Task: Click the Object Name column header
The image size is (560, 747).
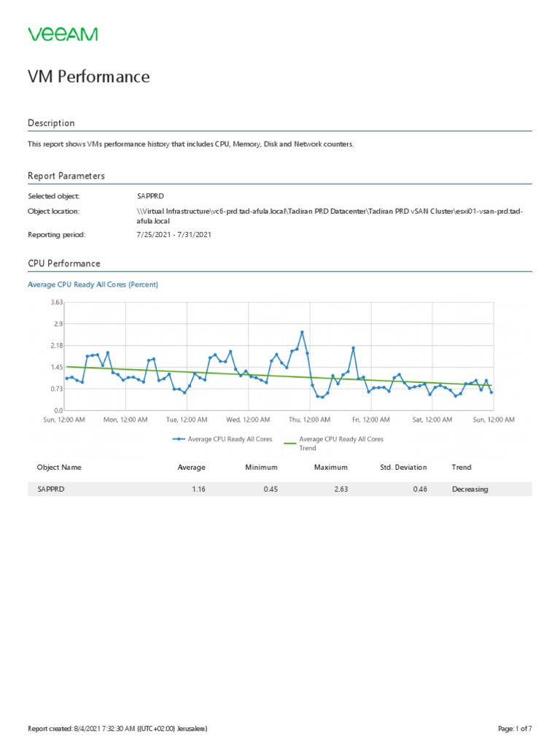Action: pos(59,468)
